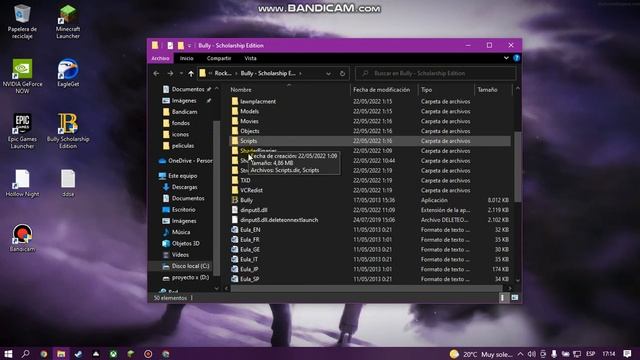Select Disco local (C:) drive
This screenshot has height=360, width=640.
tap(186, 266)
